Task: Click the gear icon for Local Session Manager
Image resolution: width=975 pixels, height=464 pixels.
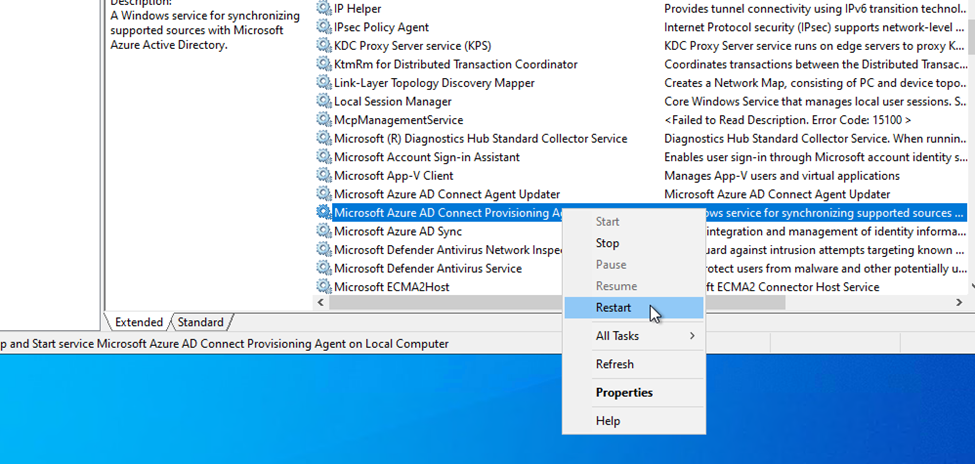Action: pos(323,101)
